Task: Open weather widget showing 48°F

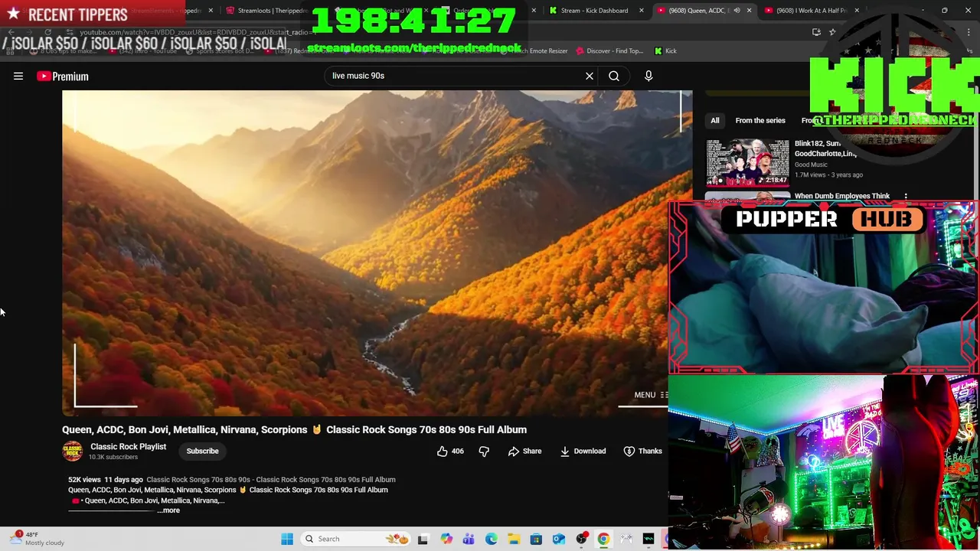Action: [x=38, y=539]
